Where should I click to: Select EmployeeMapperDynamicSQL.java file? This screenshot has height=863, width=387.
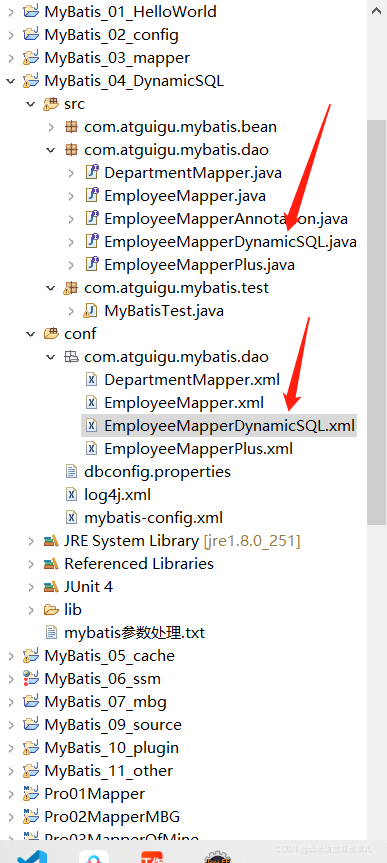tap(230, 242)
